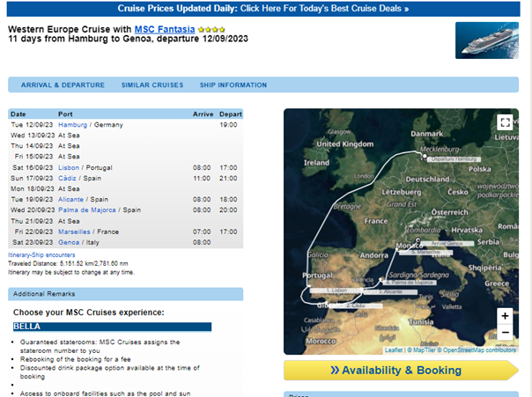This screenshot has height=397, width=532.
Task: Click the Additional Remarks header
Action: click(126, 294)
